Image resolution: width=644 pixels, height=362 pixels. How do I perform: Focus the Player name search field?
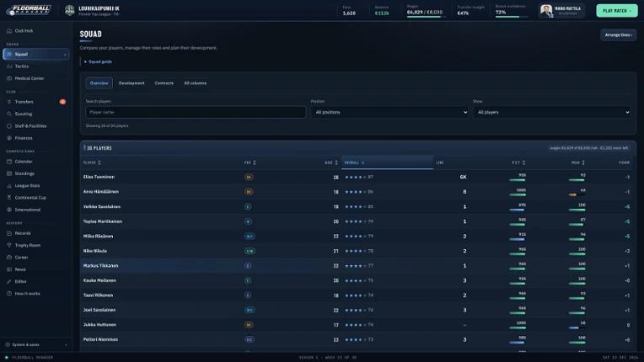pyautogui.click(x=196, y=112)
